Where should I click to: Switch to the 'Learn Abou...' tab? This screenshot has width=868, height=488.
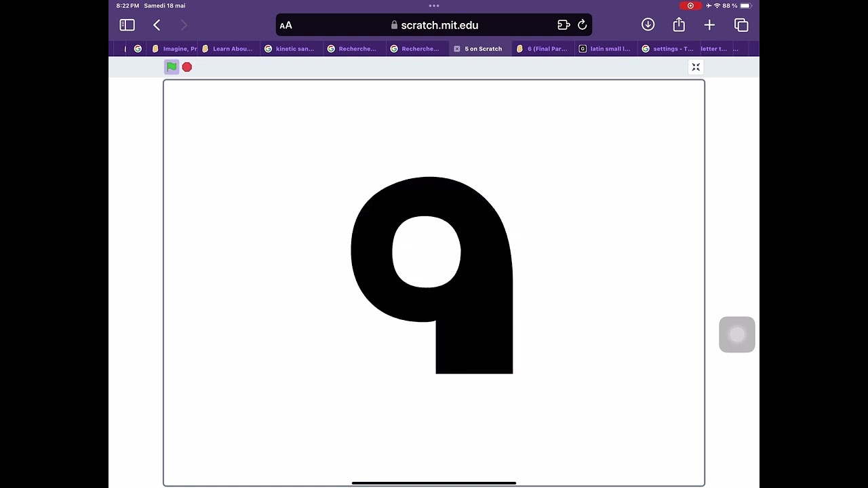pos(229,49)
